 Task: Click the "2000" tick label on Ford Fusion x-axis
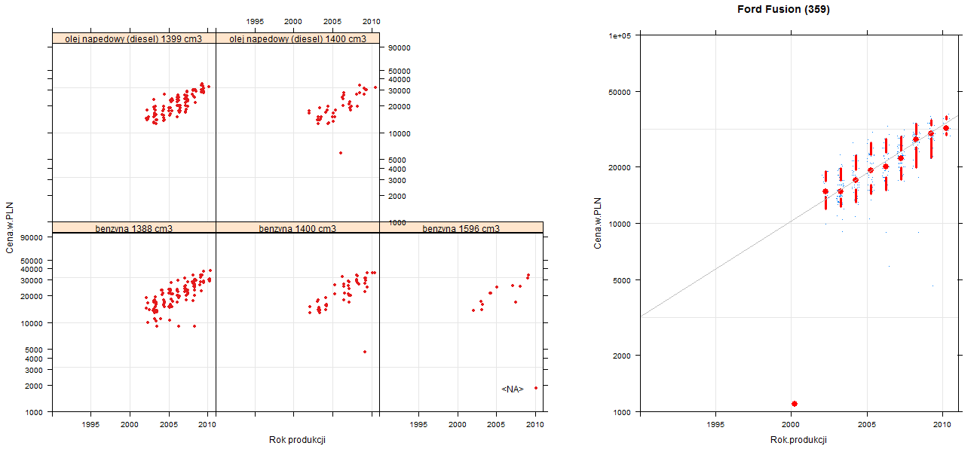tap(792, 425)
